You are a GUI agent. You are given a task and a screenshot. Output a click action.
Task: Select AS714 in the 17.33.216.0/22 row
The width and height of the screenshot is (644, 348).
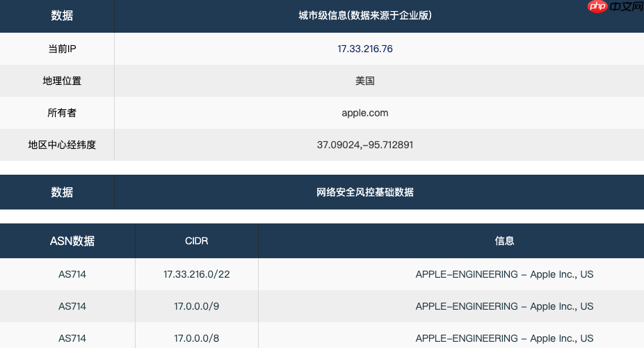pyautogui.click(x=72, y=274)
